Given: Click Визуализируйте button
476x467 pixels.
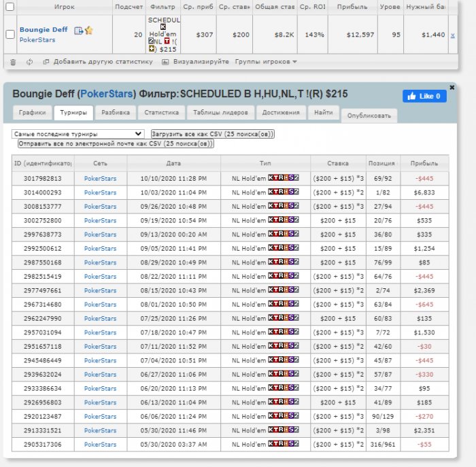Looking at the screenshot, I should click(x=196, y=62).
